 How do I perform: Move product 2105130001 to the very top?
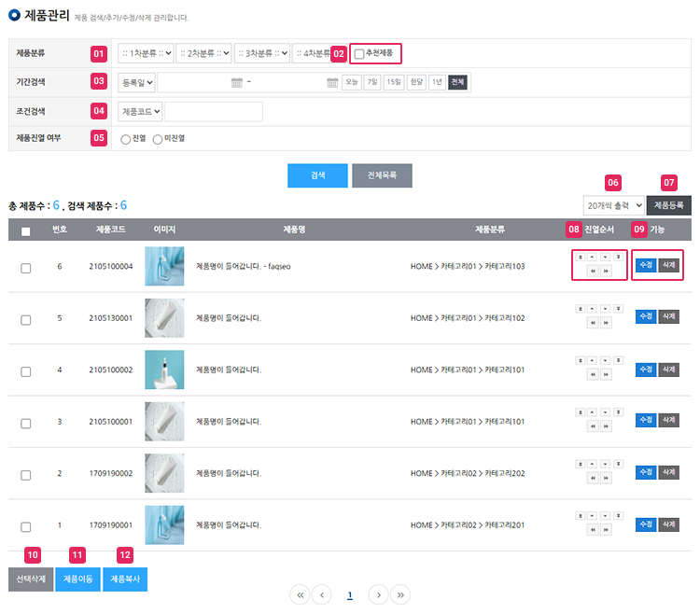click(x=580, y=309)
